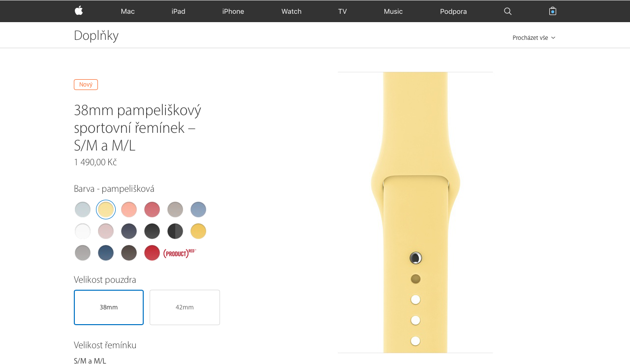Open the shopping bag icon
This screenshot has width=630, height=364.
click(553, 11)
